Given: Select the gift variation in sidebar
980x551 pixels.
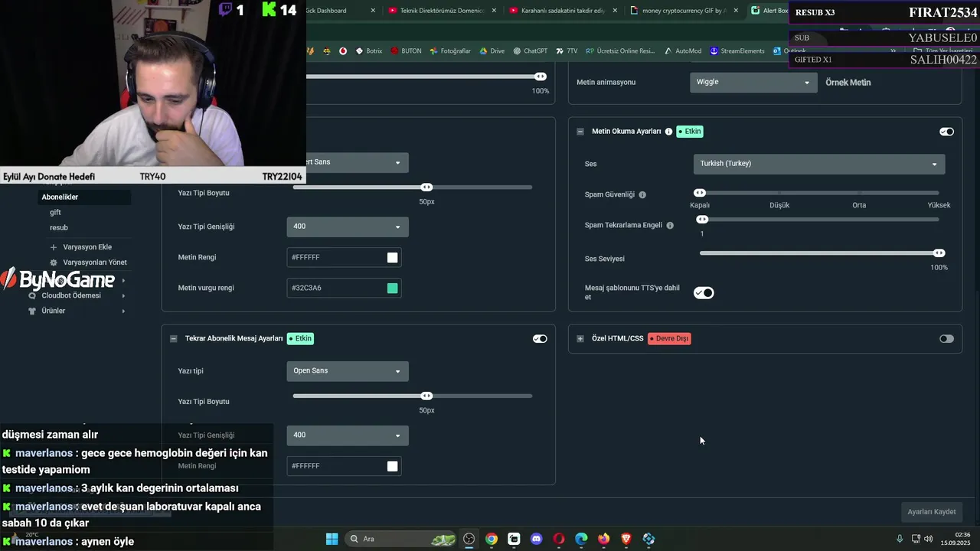Looking at the screenshot, I should [x=55, y=212].
